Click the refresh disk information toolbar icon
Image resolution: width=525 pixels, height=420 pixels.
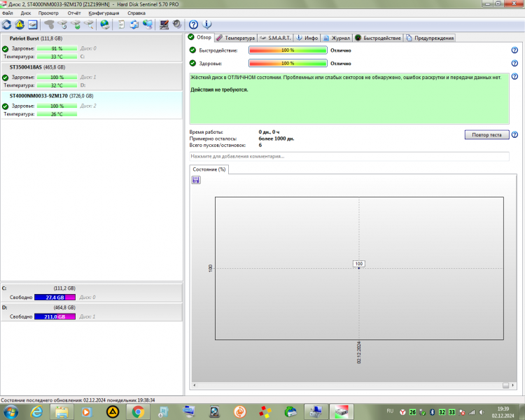coord(6,24)
